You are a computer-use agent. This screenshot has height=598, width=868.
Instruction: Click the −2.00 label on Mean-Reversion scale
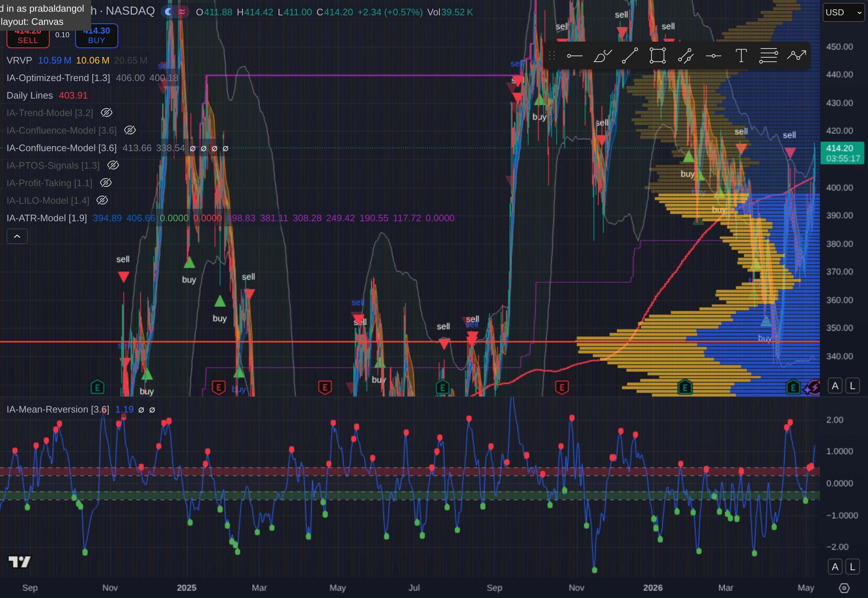tap(837, 547)
